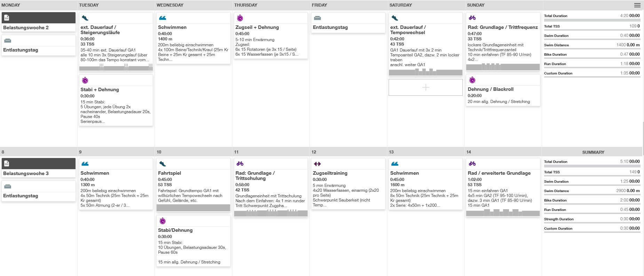Image resolution: width=644 pixels, height=276 pixels.
Task: Click the SUMMARY column header
Action: coord(593,152)
